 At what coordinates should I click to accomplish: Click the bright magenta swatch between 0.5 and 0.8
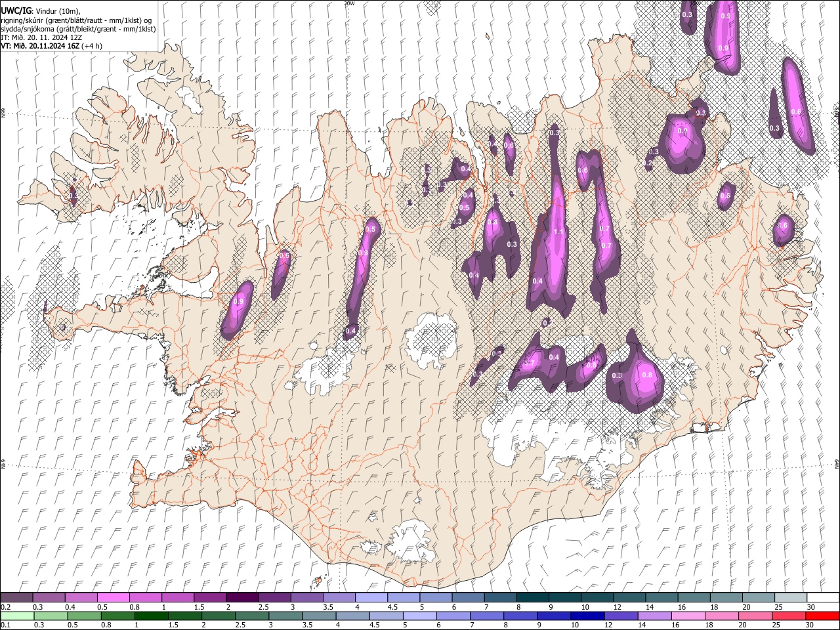pos(113,598)
